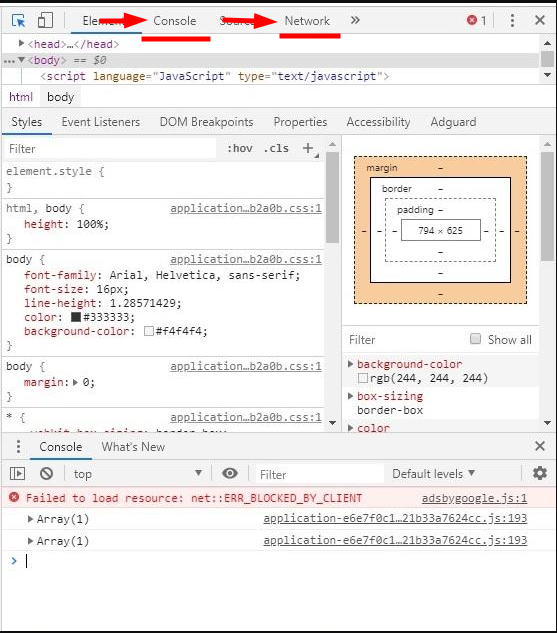The height and width of the screenshot is (633, 557).
Task: Click the red error count indicator
Action: (x=477, y=20)
